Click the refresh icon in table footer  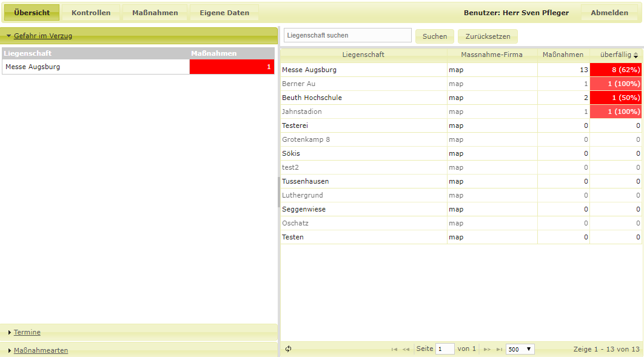(x=288, y=349)
